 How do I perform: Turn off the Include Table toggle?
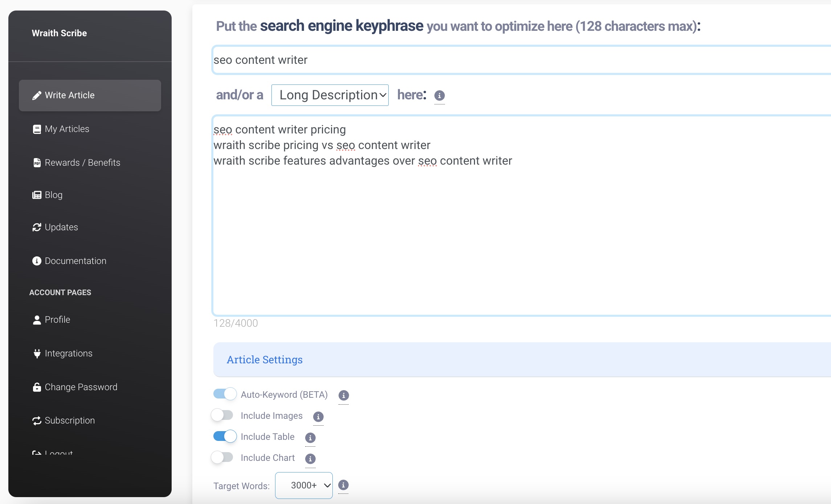click(x=225, y=436)
